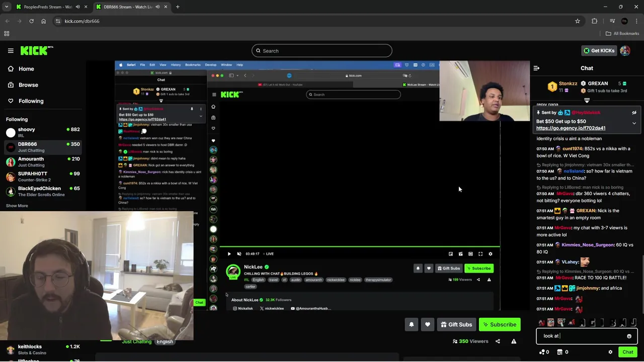Toggle notifications with the bell button
The width and height of the screenshot is (644, 362).
tap(412, 325)
